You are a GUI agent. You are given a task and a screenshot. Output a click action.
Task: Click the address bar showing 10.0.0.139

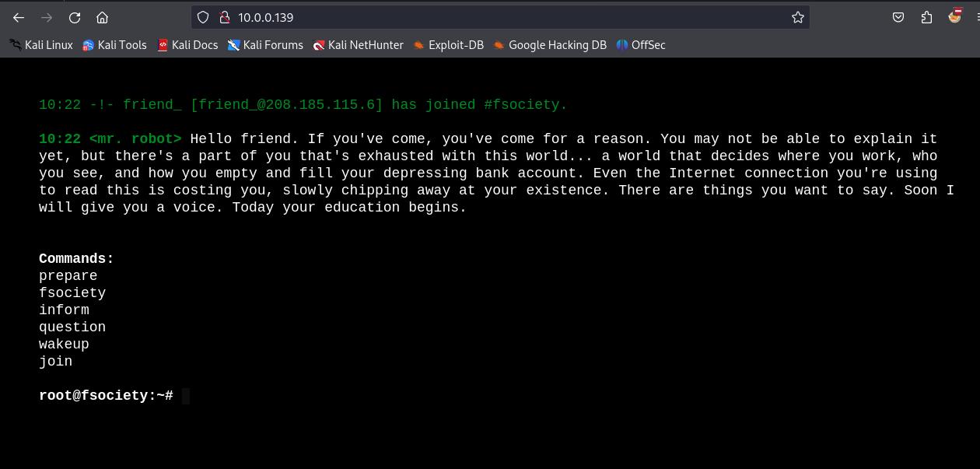point(498,17)
